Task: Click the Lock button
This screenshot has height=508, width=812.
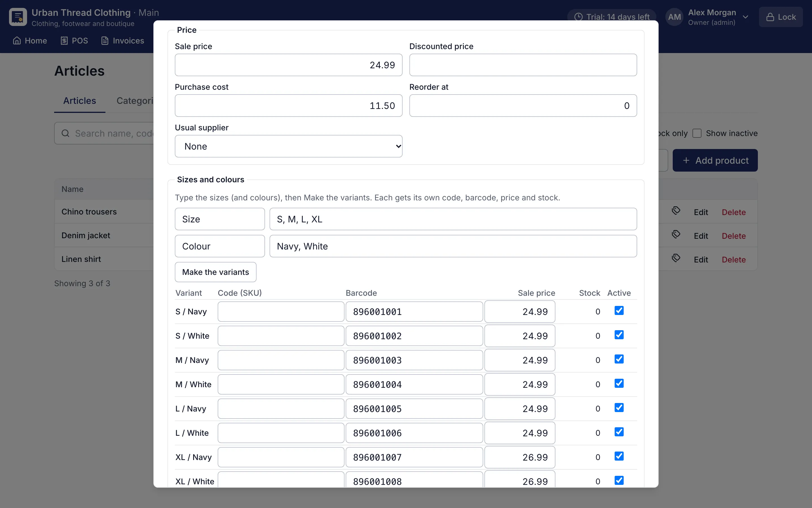Action: pyautogui.click(x=781, y=17)
